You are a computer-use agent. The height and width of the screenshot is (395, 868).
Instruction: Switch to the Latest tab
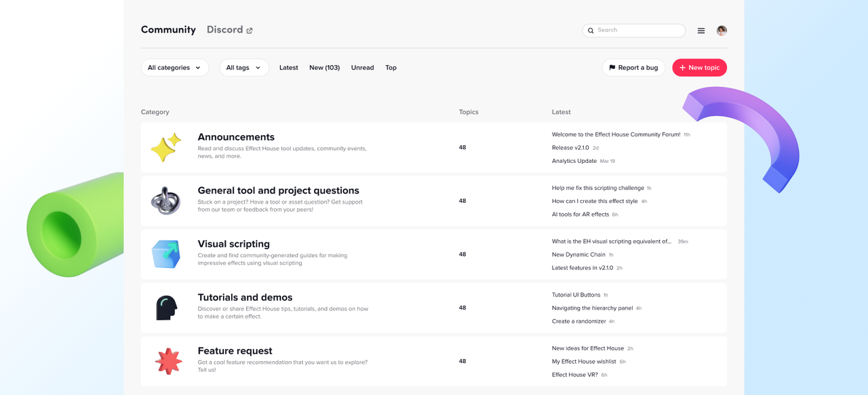click(x=288, y=68)
